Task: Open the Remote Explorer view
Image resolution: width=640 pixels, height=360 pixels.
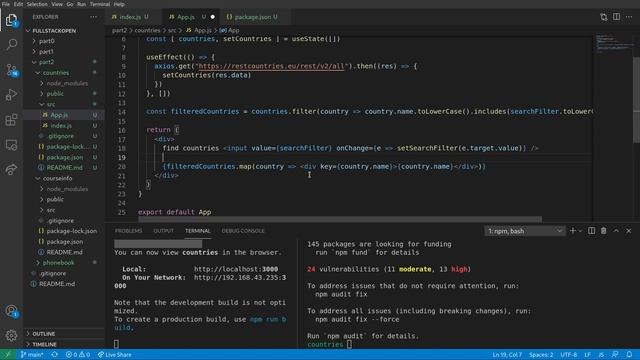Action: (x=11, y=144)
